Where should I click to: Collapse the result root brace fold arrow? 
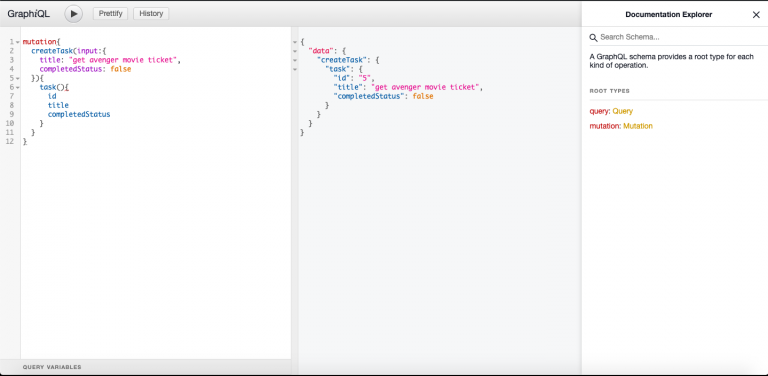pyautogui.click(x=295, y=42)
